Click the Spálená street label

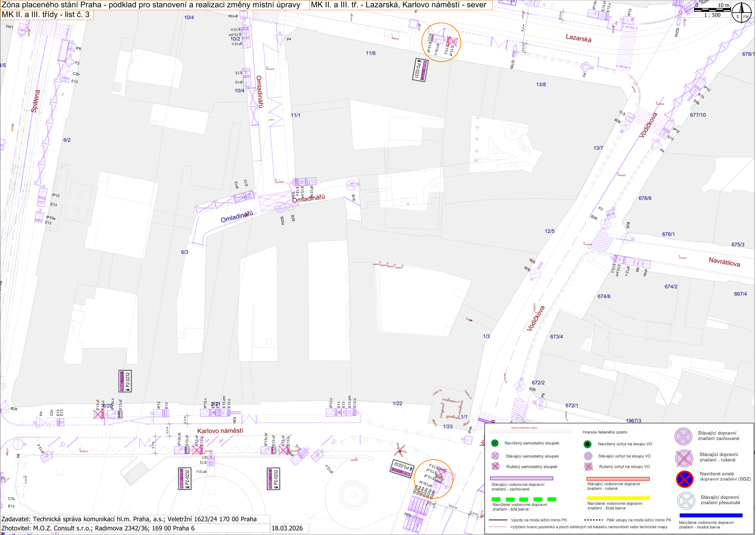[36, 101]
